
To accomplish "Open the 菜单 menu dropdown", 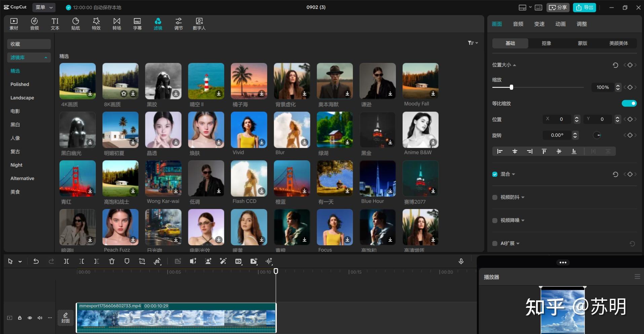I will [44, 7].
